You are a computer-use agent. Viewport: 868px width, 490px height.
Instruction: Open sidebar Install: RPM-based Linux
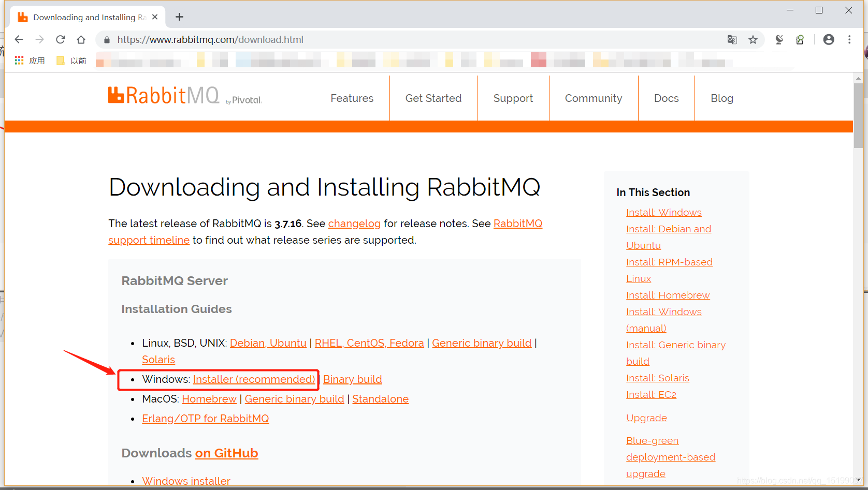tap(669, 270)
